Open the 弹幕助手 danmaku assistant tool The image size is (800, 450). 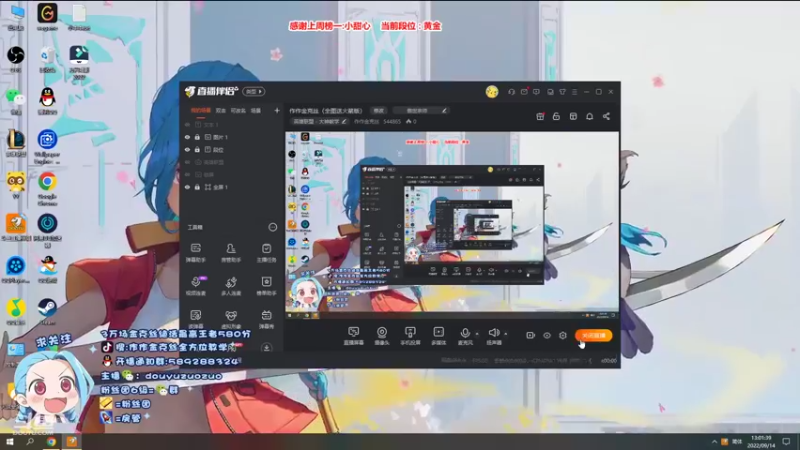(x=196, y=253)
